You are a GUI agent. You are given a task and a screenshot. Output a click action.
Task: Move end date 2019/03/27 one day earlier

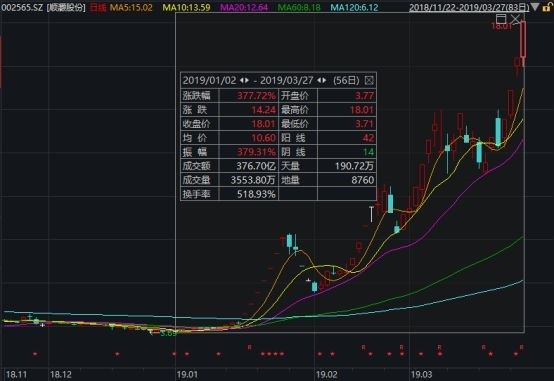[x=319, y=80]
